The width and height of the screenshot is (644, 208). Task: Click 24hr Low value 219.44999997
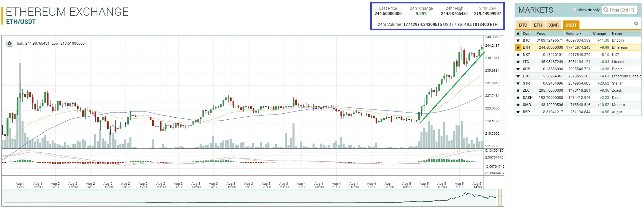click(488, 14)
